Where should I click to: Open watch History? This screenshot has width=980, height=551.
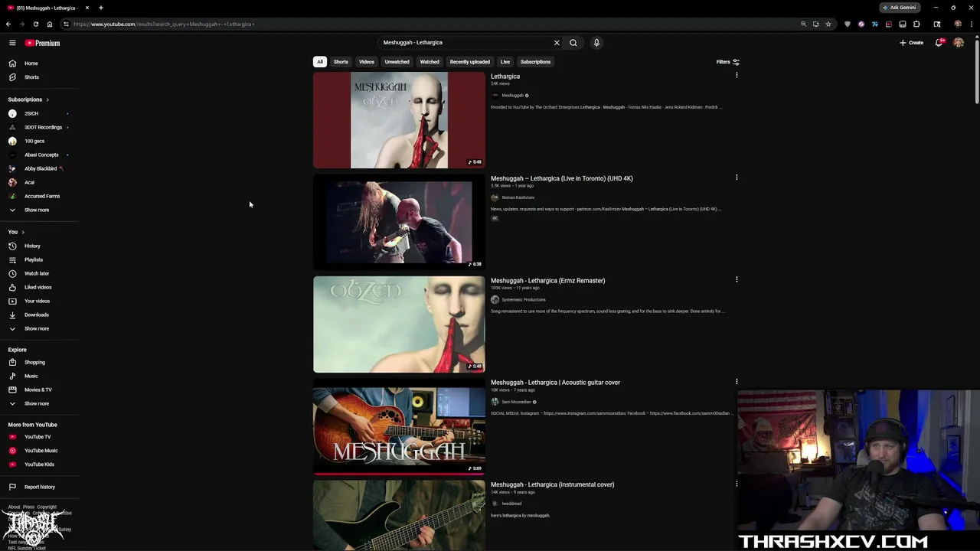pyautogui.click(x=32, y=246)
